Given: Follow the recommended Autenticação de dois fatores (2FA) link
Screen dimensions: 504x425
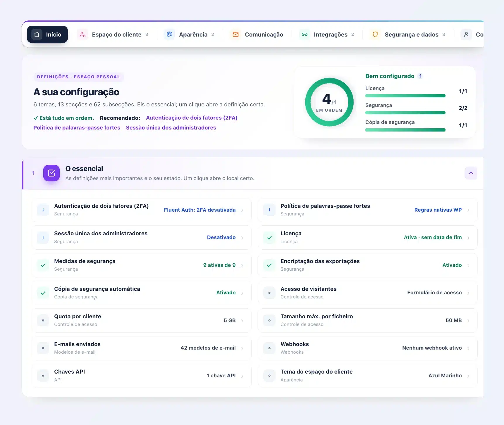Looking at the screenshot, I should coord(192,118).
